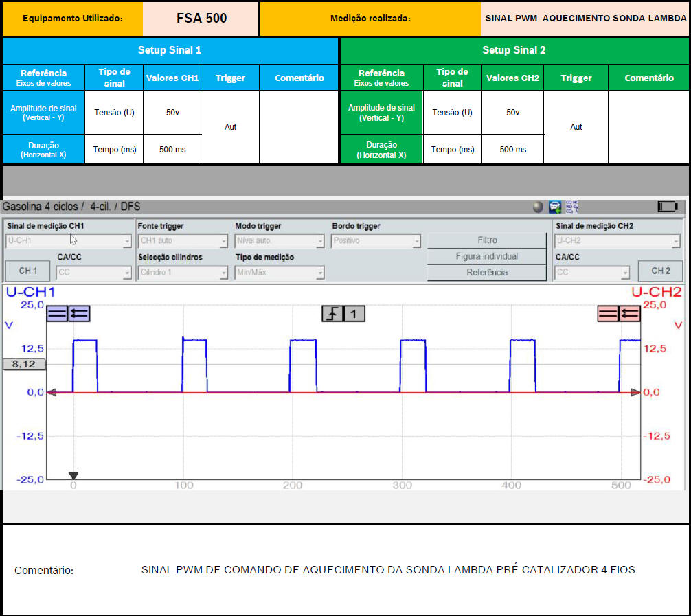The image size is (691, 616).
Task: Click the gray status indicator ball
Action: [538, 207]
